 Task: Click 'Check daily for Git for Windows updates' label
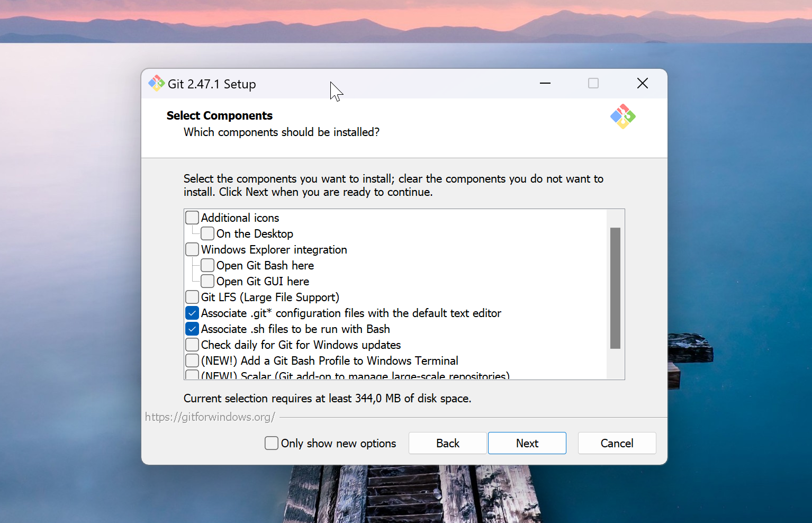coord(301,345)
